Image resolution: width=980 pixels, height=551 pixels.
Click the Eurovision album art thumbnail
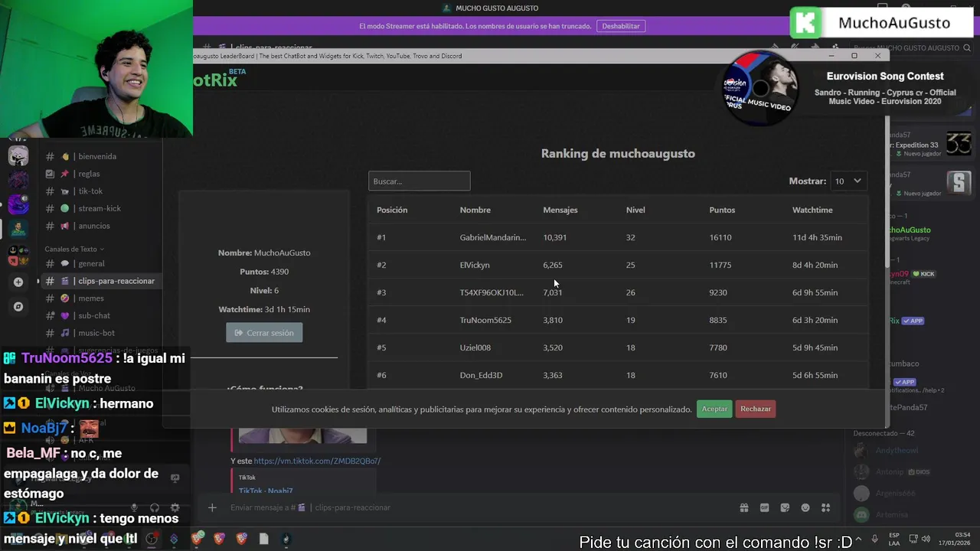tap(761, 88)
